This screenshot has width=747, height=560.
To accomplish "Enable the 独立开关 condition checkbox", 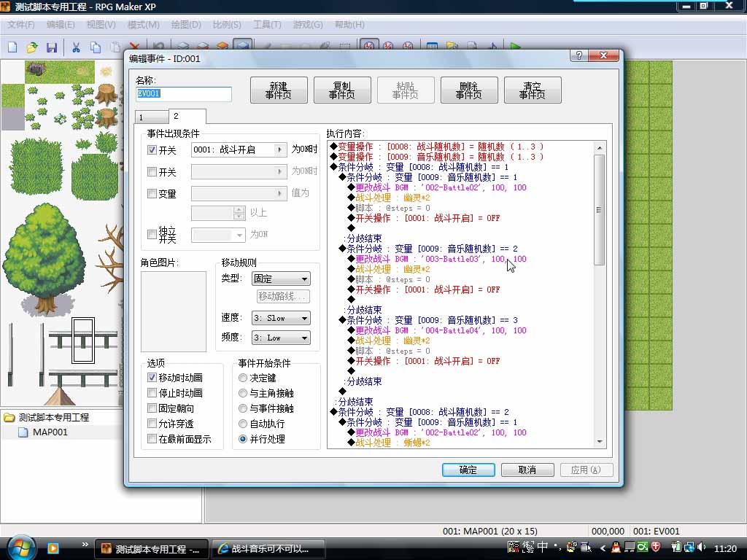I will pyautogui.click(x=152, y=234).
